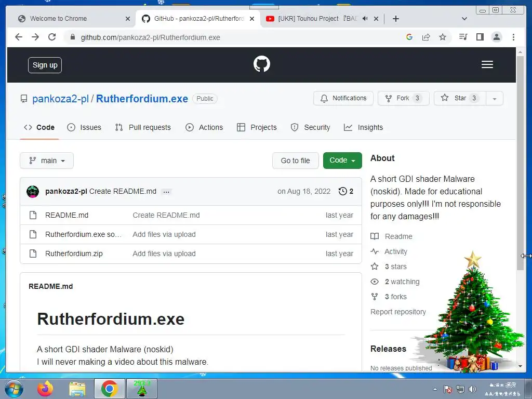Reload the GitHub page
Viewport: 532px width, 399px height.
(52, 37)
